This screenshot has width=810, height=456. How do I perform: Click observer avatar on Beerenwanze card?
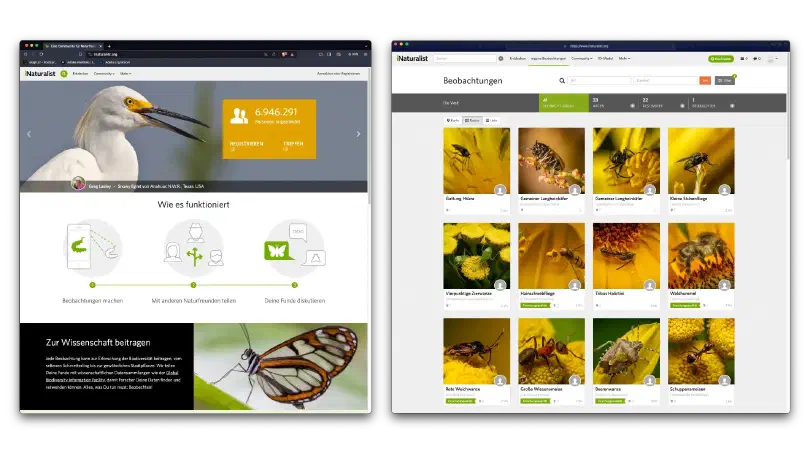point(649,381)
